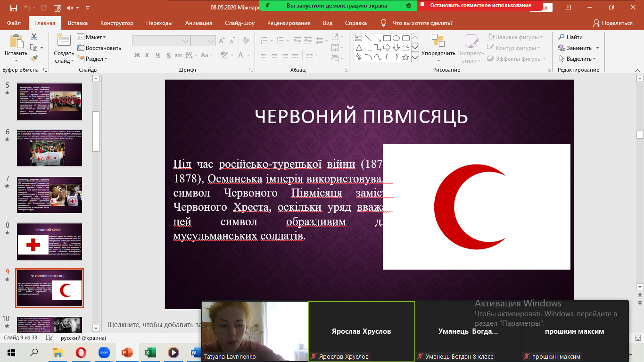The width and height of the screenshot is (644, 362).
Task: Open the Анимация tab
Action: [198, 23]
